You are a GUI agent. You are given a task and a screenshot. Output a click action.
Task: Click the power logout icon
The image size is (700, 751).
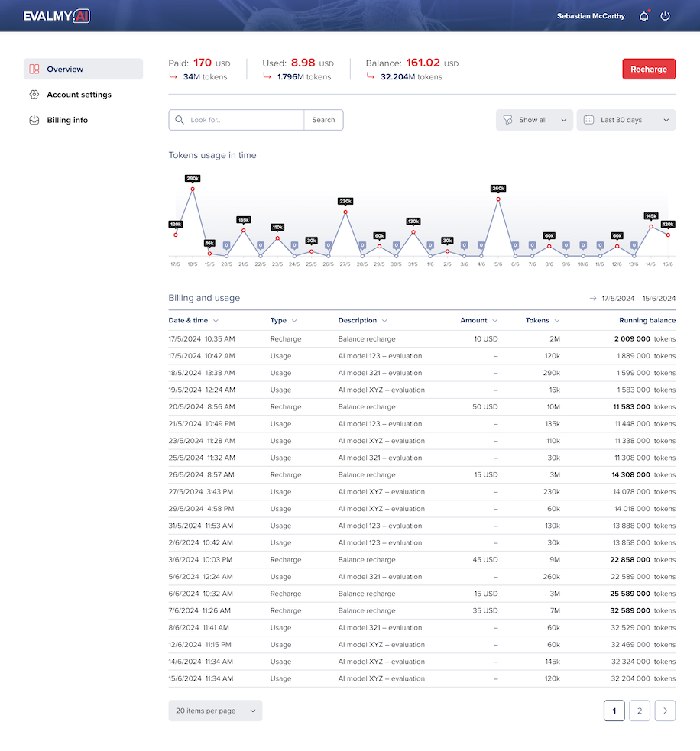tap(665, 16)
